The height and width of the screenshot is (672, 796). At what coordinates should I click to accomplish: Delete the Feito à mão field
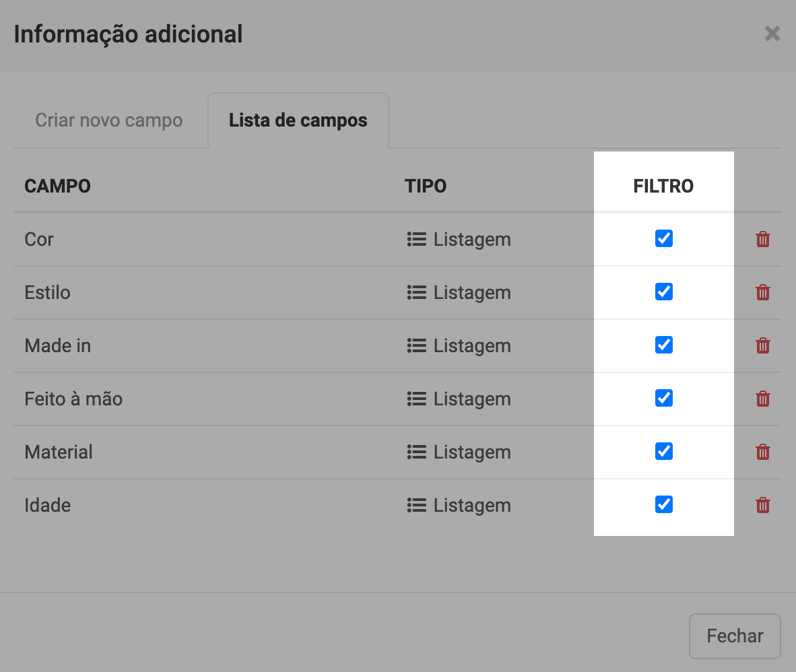tap(762, 399)
